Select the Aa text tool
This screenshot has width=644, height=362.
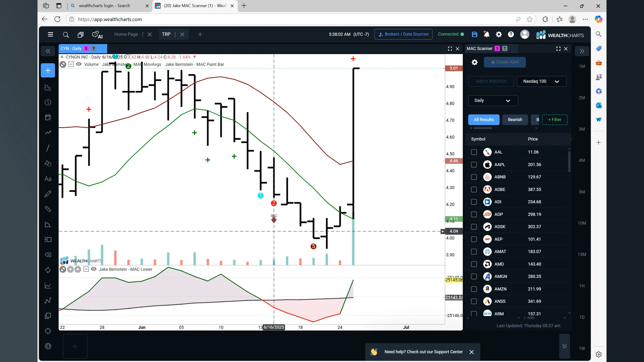(48, 179)
